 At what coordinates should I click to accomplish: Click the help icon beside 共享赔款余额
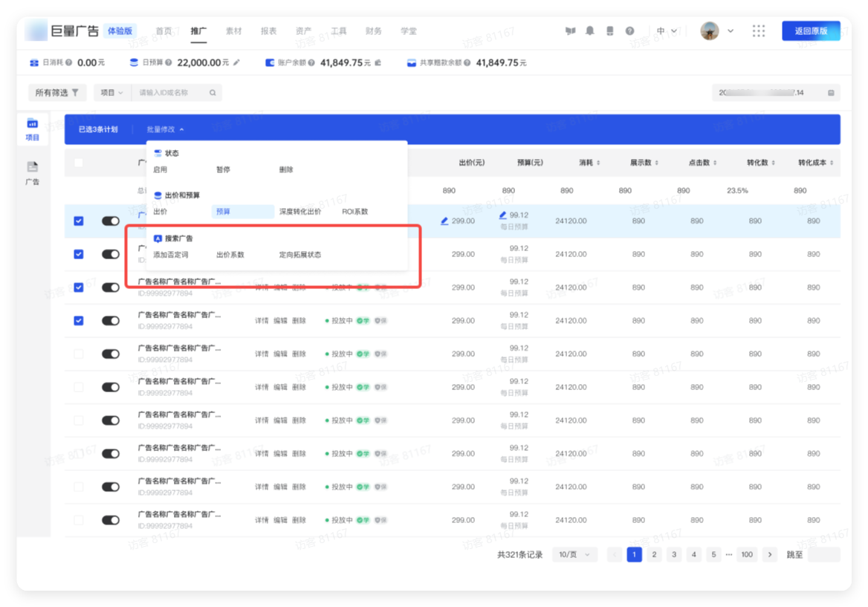pyautogui.click(x=467, y=62)
